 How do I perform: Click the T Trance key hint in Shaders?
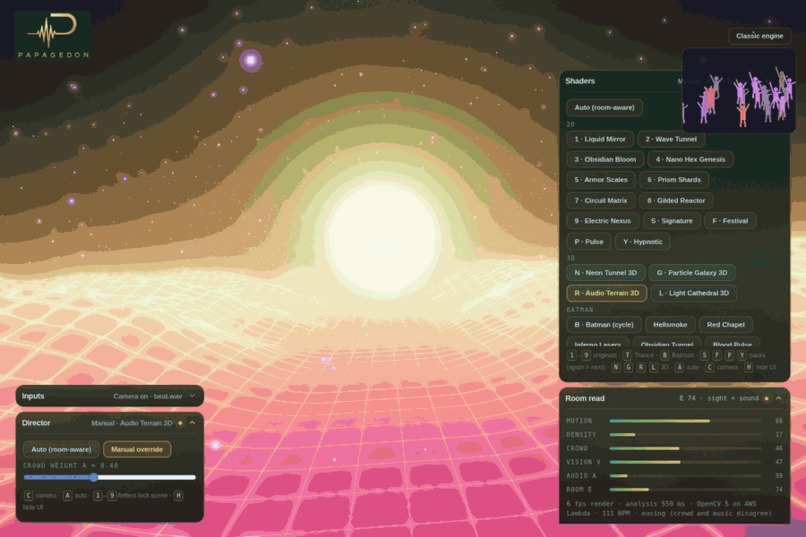(x=627, y=356)
